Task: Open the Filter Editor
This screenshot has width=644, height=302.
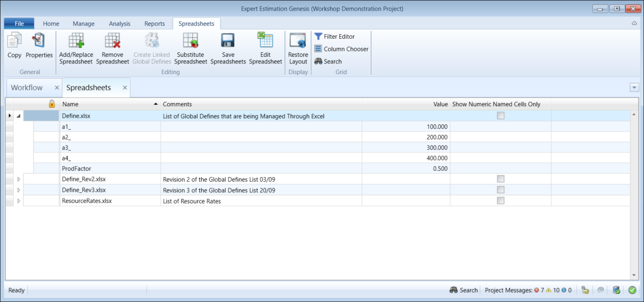Action: point(335,36)
